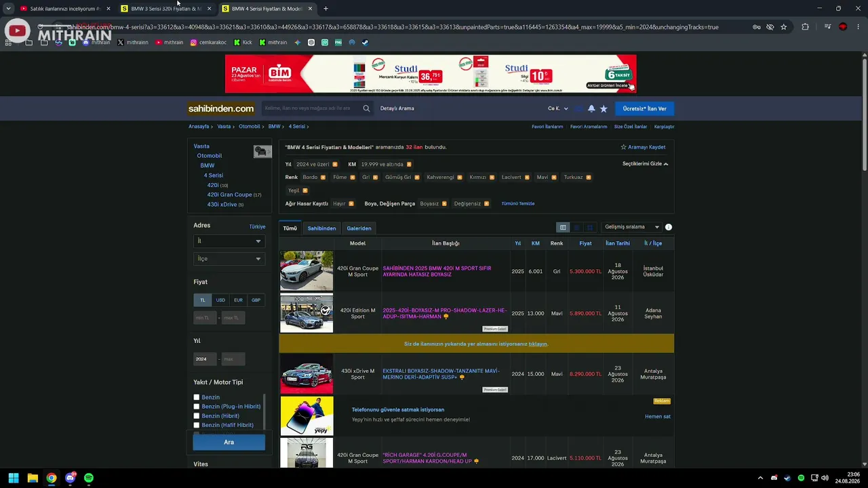Screen dimensions: 868x488
Task: Remove the Gümüş Gri color filter
Action: (417, 178)
